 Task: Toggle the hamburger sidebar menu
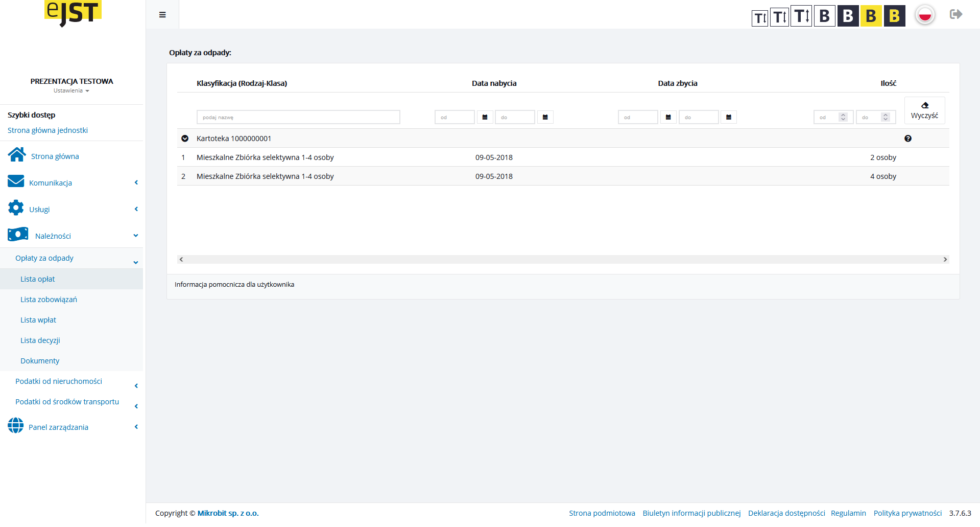(162, 15)
